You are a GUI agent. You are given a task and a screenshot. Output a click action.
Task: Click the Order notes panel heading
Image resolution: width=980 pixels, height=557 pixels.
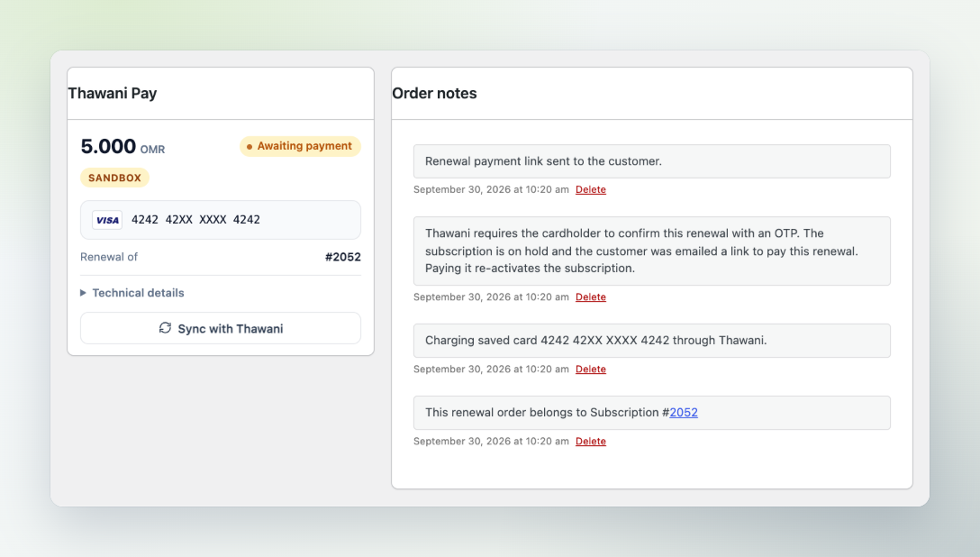434,93
